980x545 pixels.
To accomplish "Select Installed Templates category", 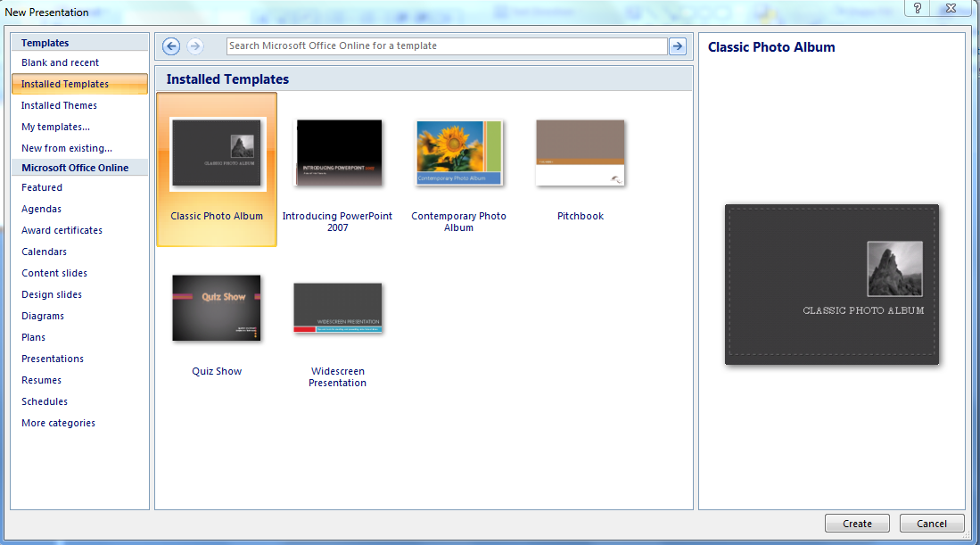I will 79,84.
